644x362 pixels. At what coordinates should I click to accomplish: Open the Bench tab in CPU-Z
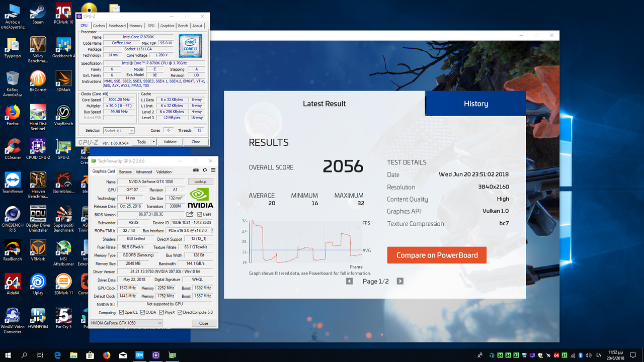click(183, 26)
